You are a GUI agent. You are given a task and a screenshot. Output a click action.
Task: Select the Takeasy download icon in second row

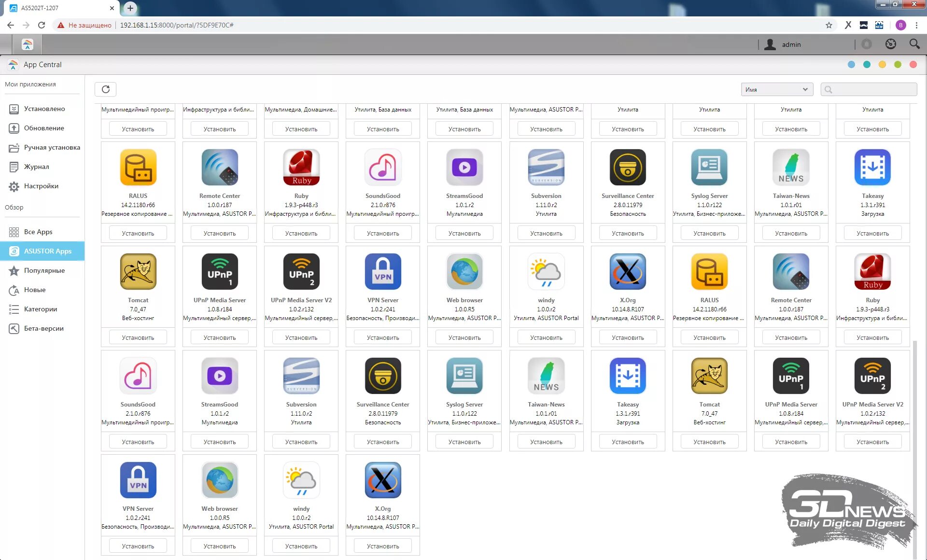(872, 167)
